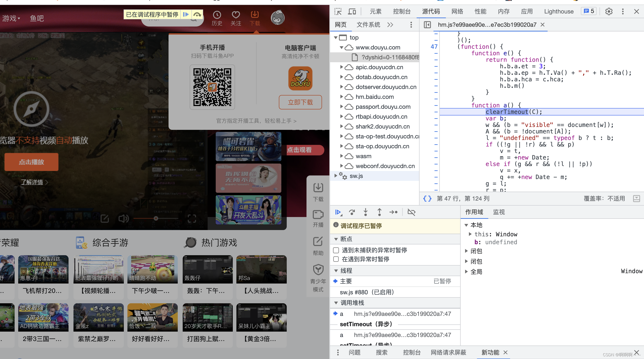Click 点击观看 button
Image resolution: width=644 pixels, height=359 pixels.
tap(305, 150)
